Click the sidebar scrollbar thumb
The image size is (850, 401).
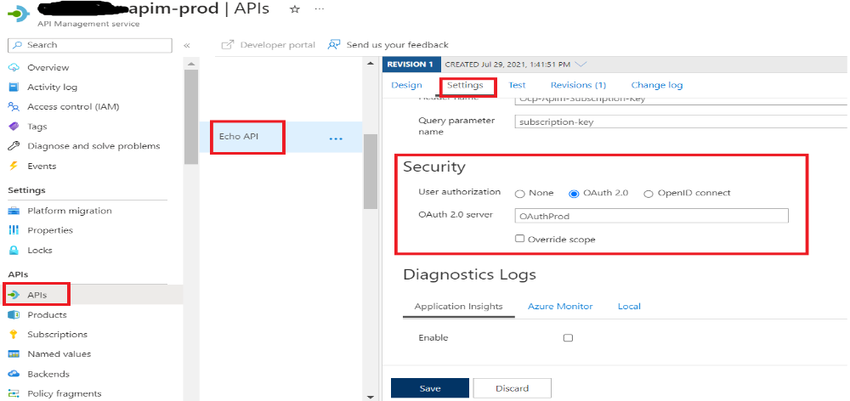191,117
